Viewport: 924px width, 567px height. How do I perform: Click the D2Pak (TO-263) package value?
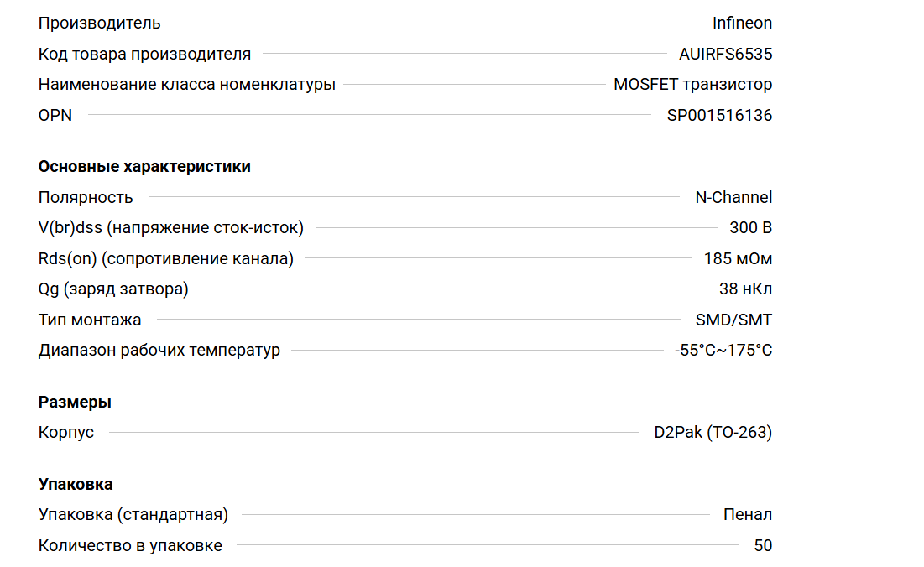click(x=713, y=433)
